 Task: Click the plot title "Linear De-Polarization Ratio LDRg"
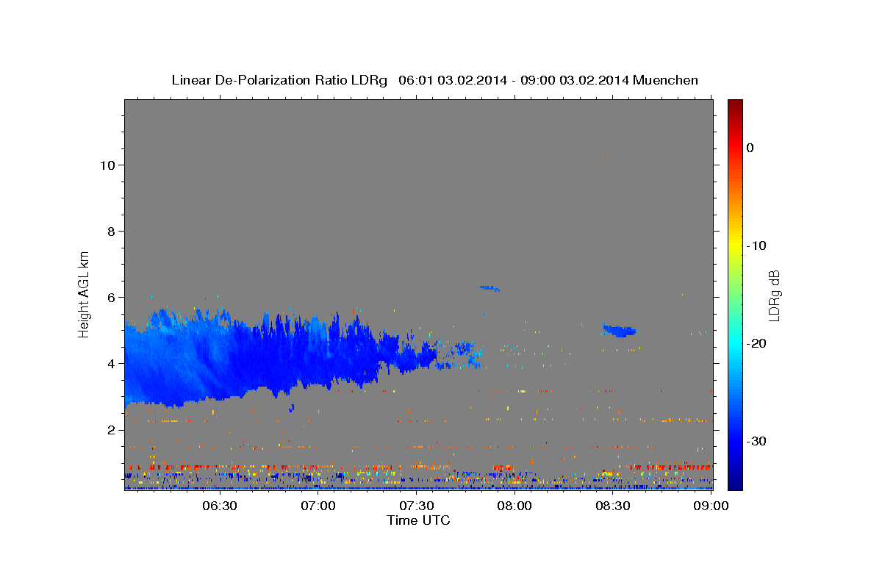(x=279, y=80)
